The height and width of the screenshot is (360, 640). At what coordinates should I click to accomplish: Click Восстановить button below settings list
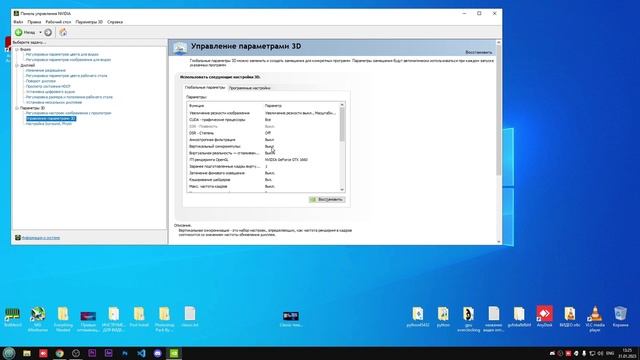pos(327,200)
